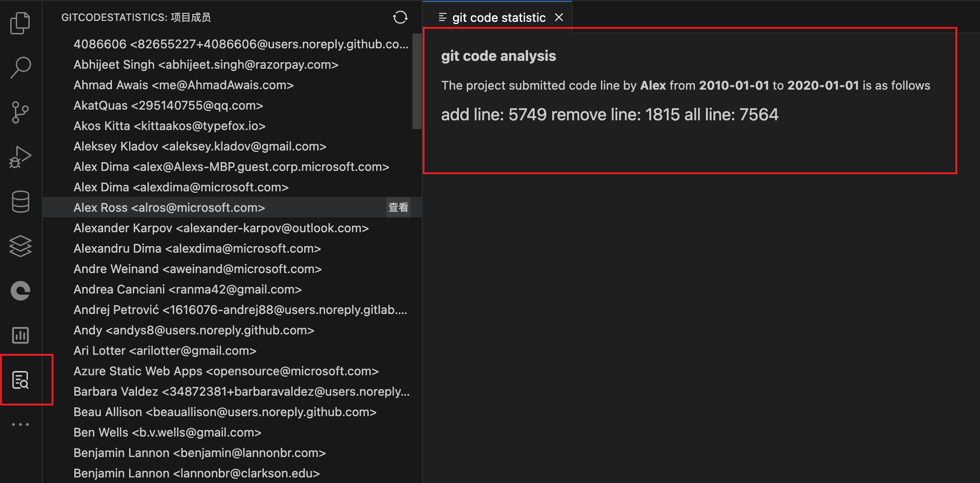Open the GitCodeStatistics activity bar icon
The height and width of the screenshot is (483, 980).
[20, 380]
